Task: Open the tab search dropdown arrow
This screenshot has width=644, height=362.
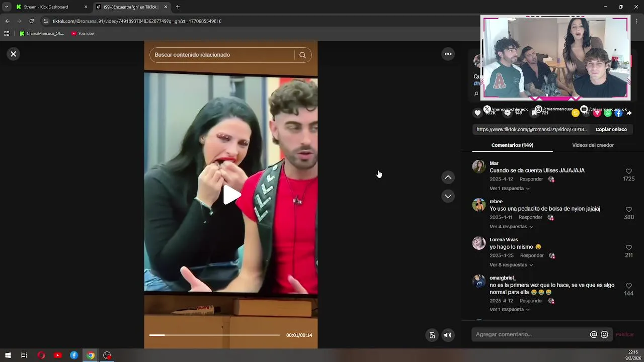Action: 6,7
